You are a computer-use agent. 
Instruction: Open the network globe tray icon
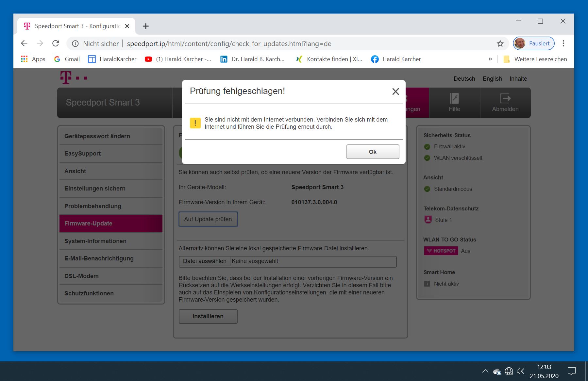509,371
